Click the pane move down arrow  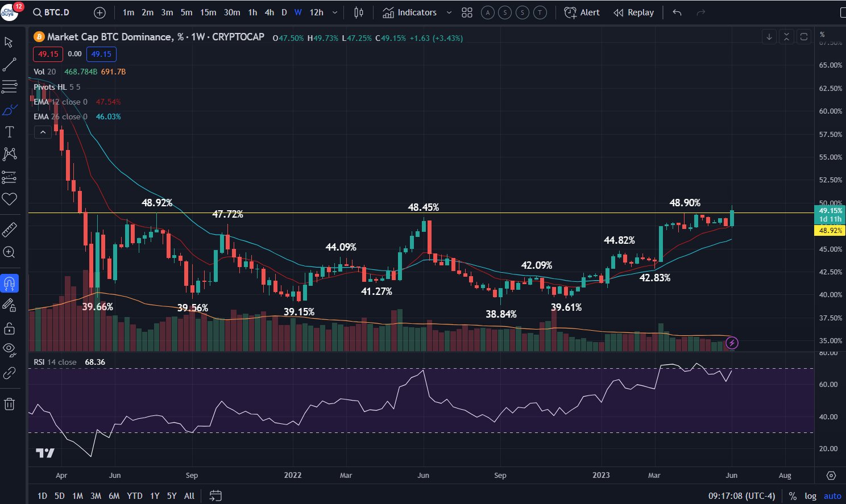(769, 37)
